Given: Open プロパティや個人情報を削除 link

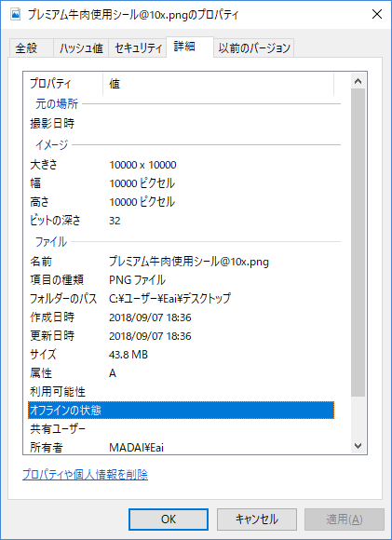Looking at the screenshot, I should (x=85, y=475).
